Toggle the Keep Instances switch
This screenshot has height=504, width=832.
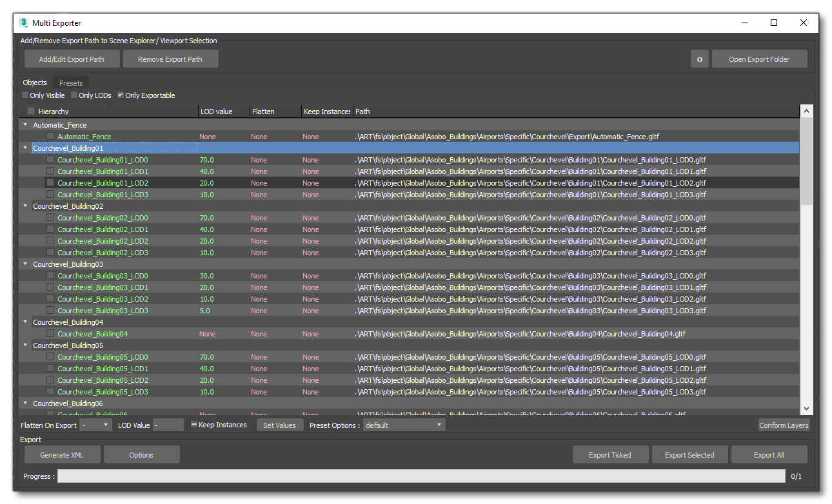tap(194, 425)
